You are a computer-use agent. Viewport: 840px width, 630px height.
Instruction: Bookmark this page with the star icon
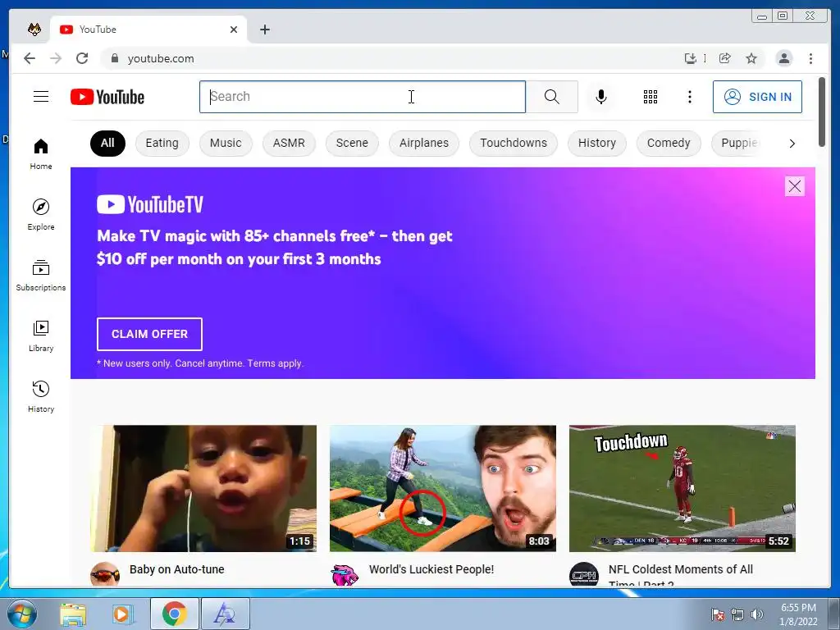[x=751, y=58]
